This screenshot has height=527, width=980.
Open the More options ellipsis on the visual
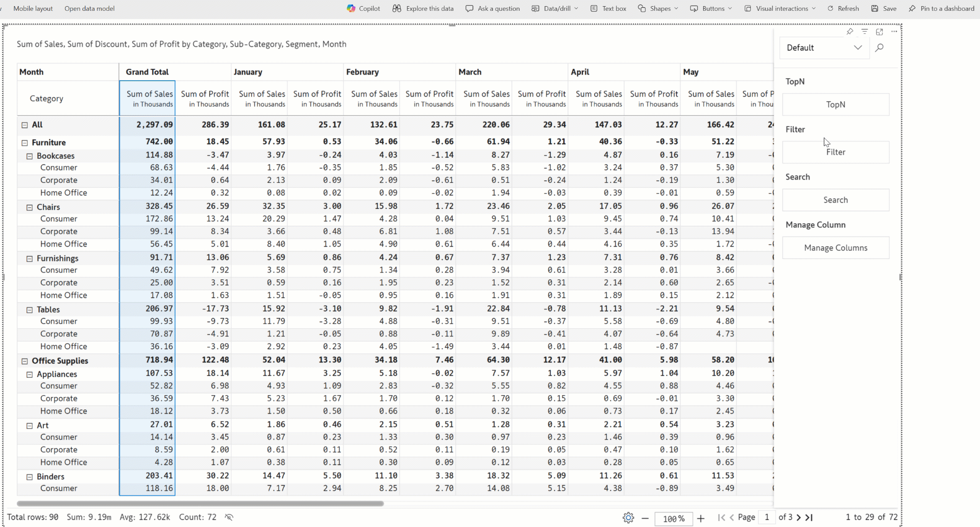click(x=894, y=32)
